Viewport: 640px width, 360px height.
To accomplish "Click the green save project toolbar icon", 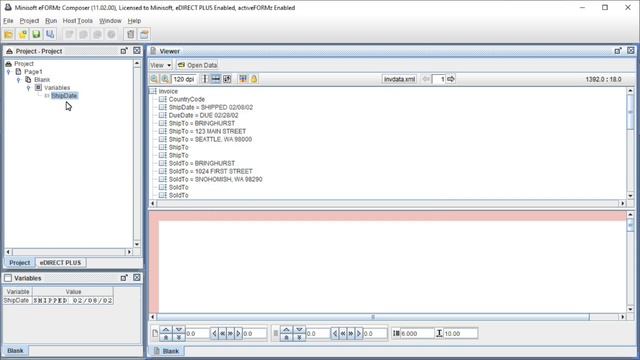I will pyautogui.click(x=36, y=34).
